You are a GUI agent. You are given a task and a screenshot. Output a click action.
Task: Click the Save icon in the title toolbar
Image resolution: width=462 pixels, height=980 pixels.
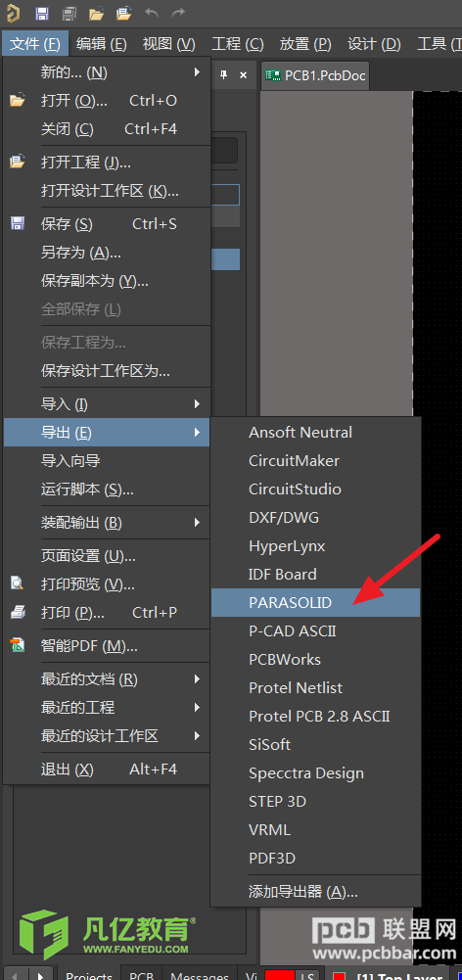click(x=42, y=13)
